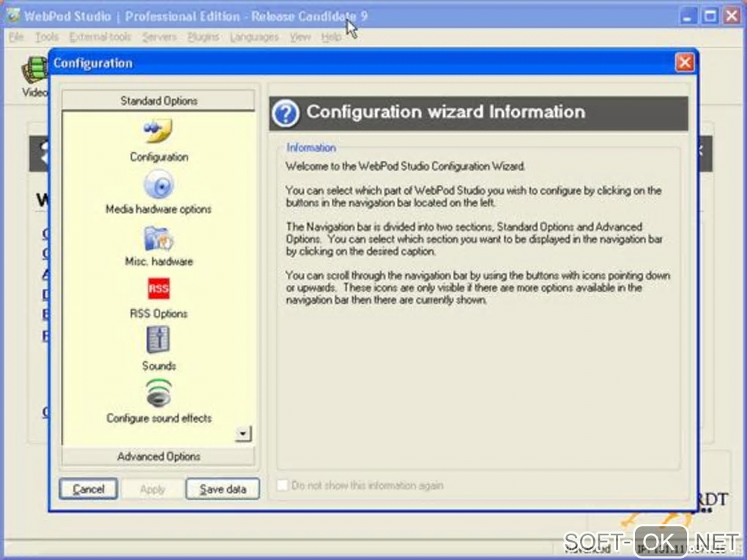747x560 pixels.
Task: Click the 'Information' group box caption
Action: pos(311,148)
